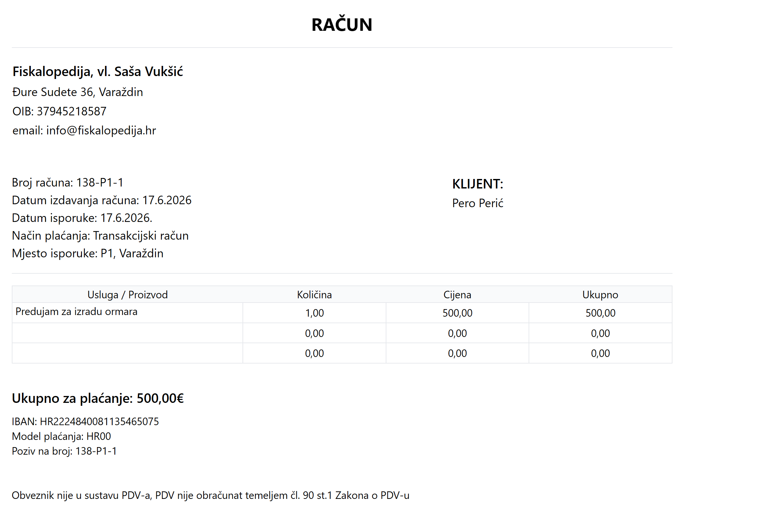Select the Predujam za izradu ormara cell

point(127,313)
